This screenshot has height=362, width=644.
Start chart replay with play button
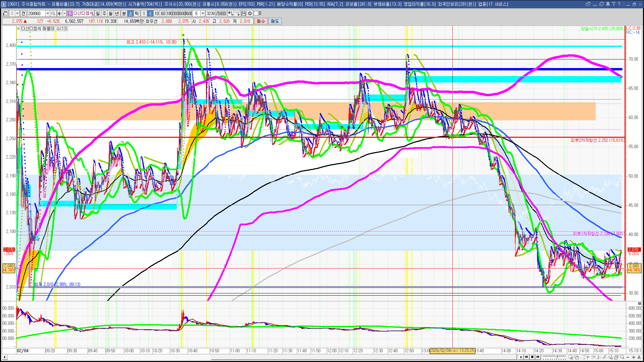[521, 357]
